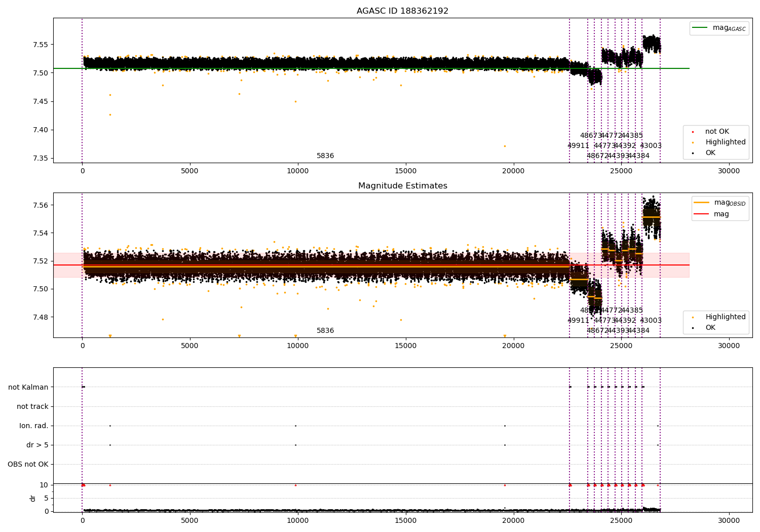Click the green line sample in mag AGASC legend
The height and width of the screenshot is (532, 760).
[700, 28]
